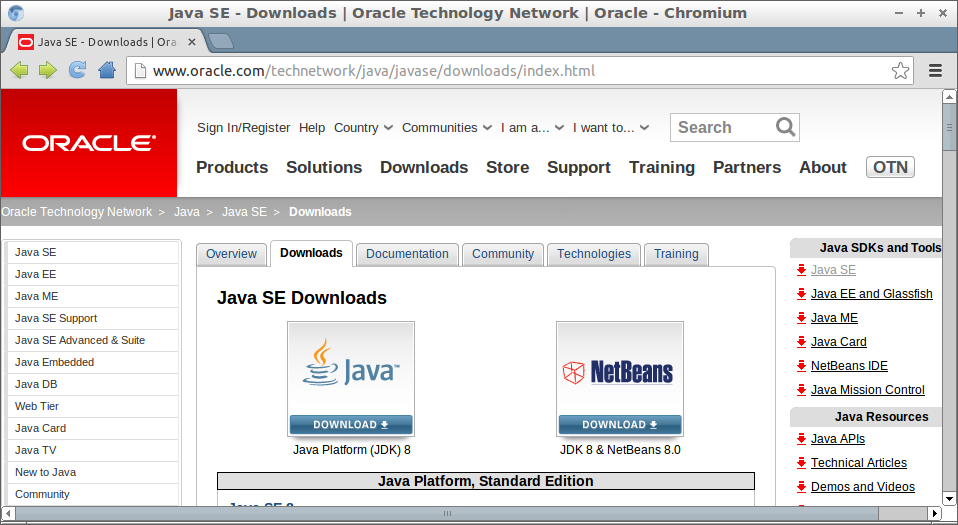Click the Help link

pyautogui.click(x=312, y=128)
